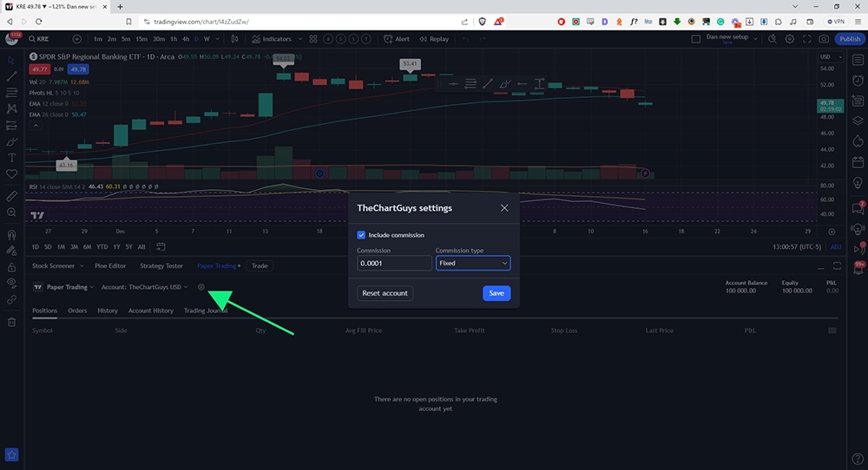
Task: Click the Reset account button
Action: tap(385, 293)
